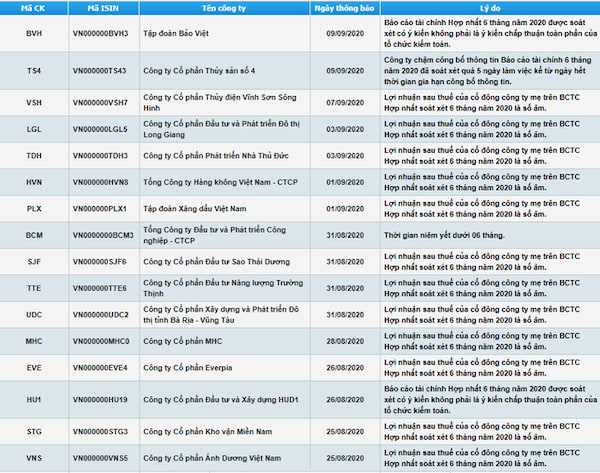Select stock code HVN
600x473 pixels.
[x=34, y=182]
